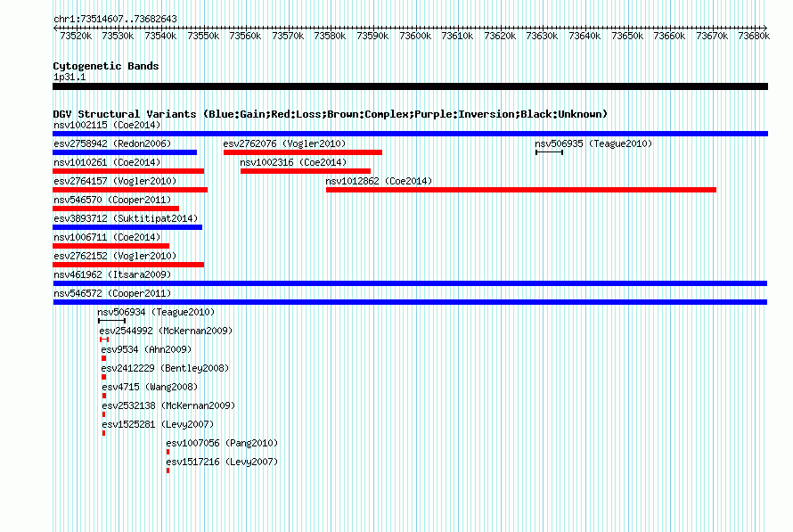This screenshot has height=532, width=793.
Task: Open nsv546572 (Cooper2011) variant label
Action: pyautogui.click(x=112, y=293)
